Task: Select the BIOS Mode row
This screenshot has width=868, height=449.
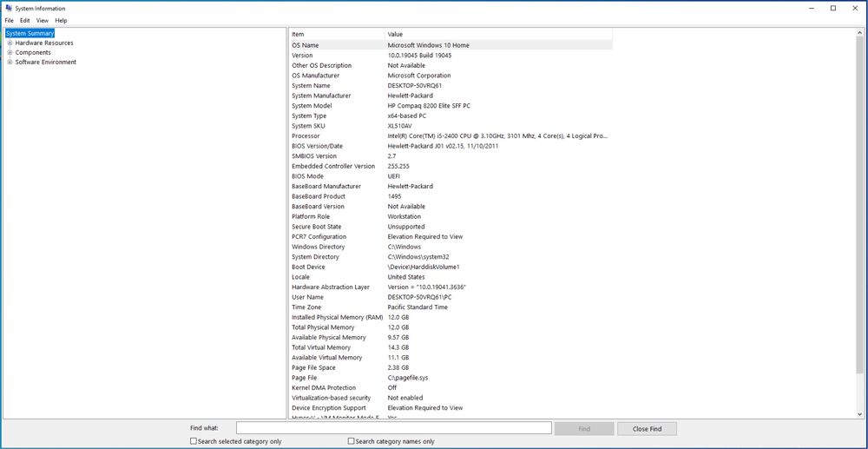Action: point(450,176)
